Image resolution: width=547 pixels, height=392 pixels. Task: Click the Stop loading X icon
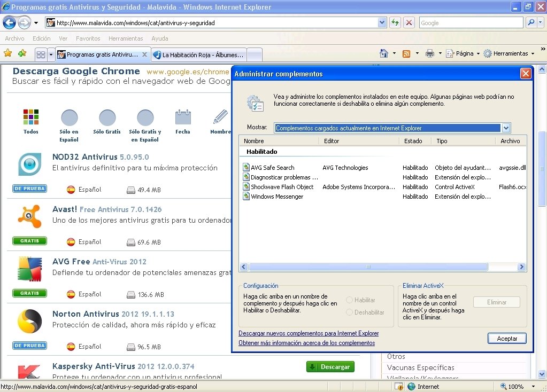pos(409,22)
